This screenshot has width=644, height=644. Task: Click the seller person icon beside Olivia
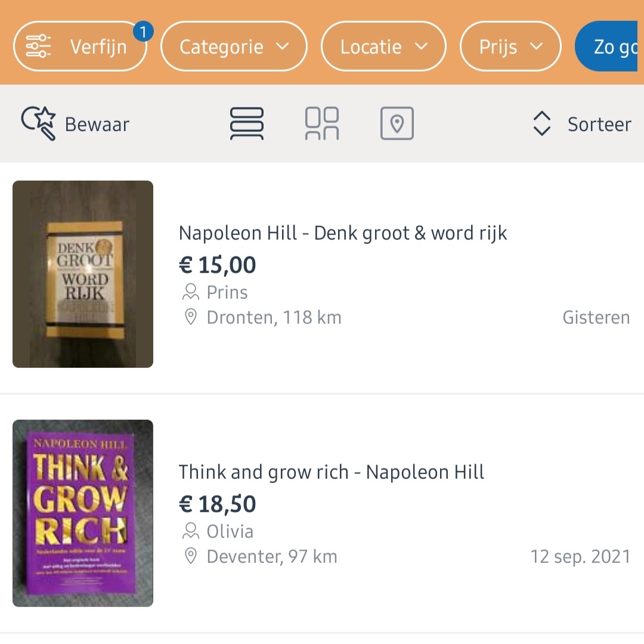point(191,531)
